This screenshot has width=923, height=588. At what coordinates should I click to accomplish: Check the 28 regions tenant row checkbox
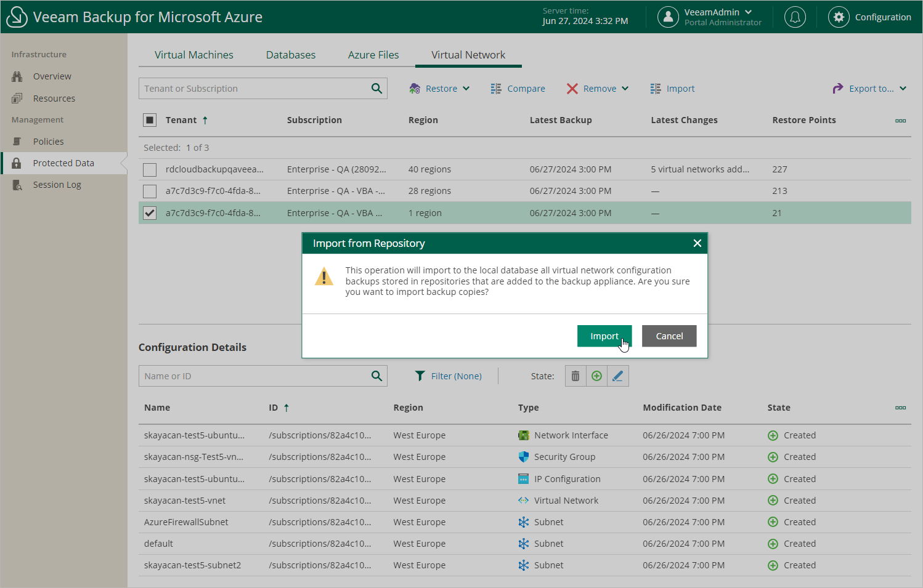tap(150, 191)
